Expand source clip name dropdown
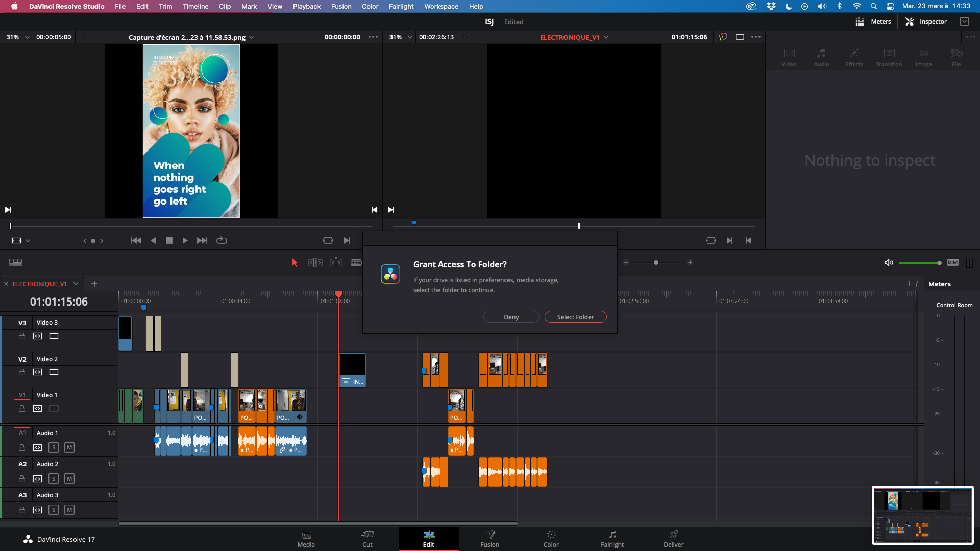The width and height of the screenshot is (980, 551). pyautogui.click(x=252, y=37)
